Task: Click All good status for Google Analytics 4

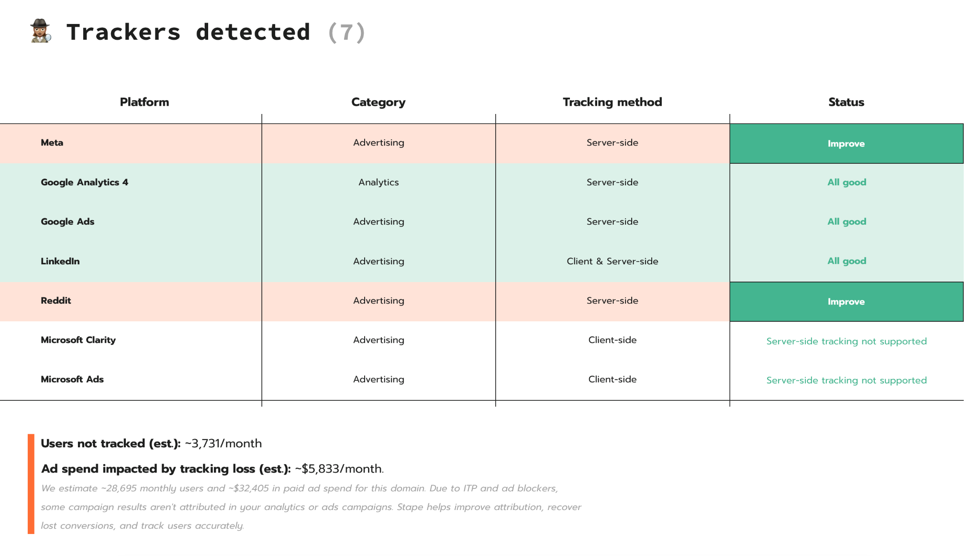Action: coord(846,182)
